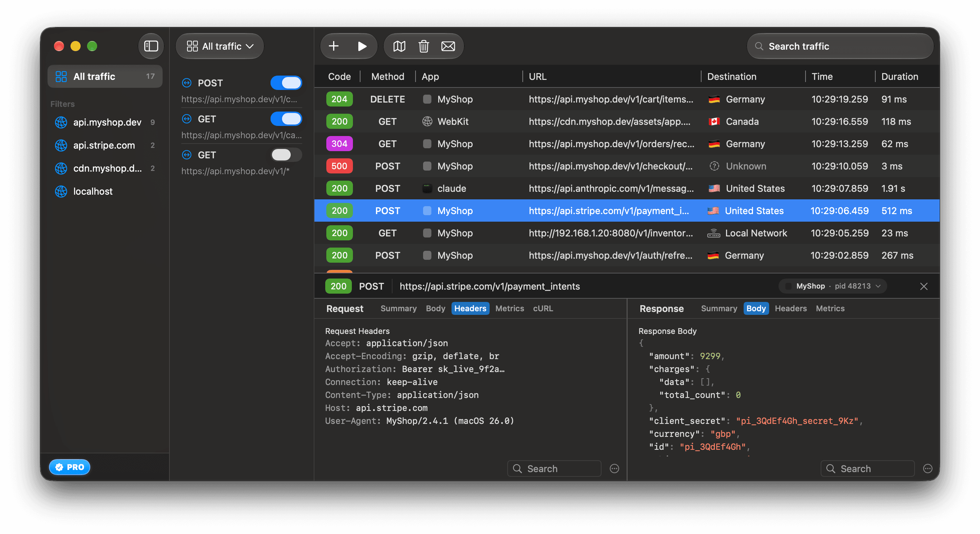The width and height of the screenshot is (980, 534).
Task: Click the envelope icon in toolbar
Action: click(x=448, y=46)
